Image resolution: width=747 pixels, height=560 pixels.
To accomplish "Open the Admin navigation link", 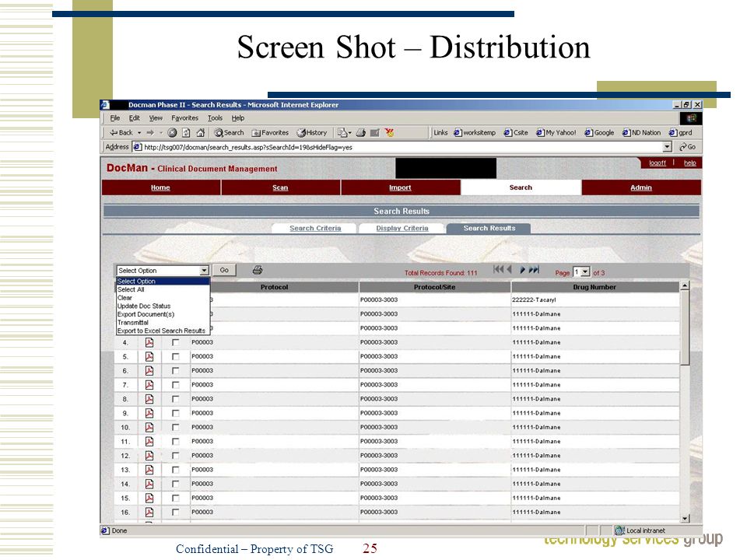I will tap(641, 187).
